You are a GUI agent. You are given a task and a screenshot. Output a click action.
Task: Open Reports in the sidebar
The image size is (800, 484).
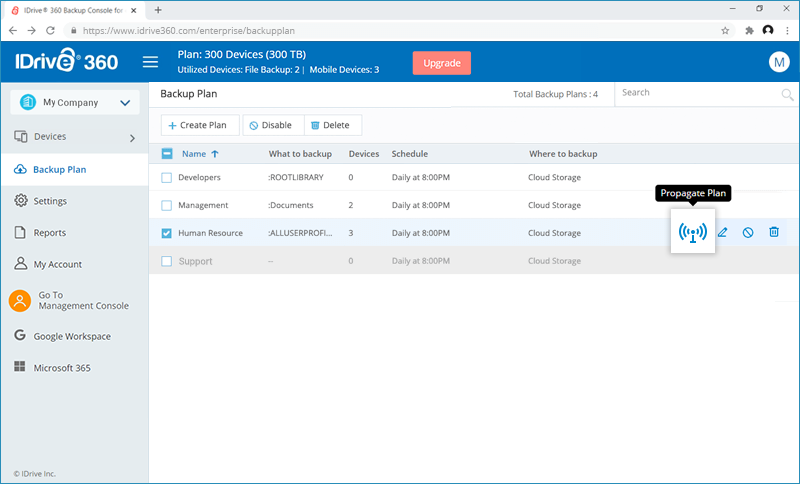click(49, 233)
